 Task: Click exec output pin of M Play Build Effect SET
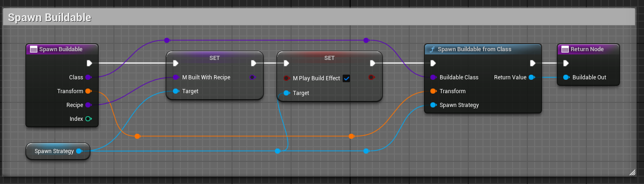point(373,63)
